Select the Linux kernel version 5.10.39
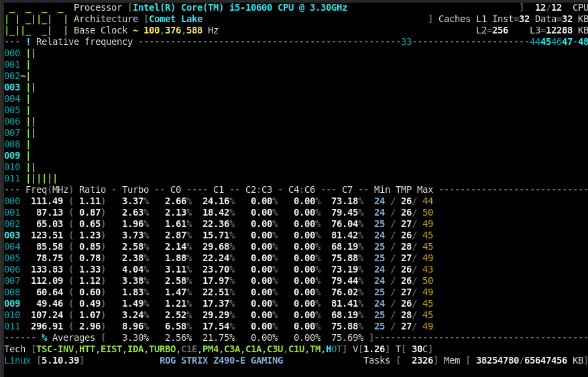Viewport: 588px width, 377px height. [x=60, y=360]
